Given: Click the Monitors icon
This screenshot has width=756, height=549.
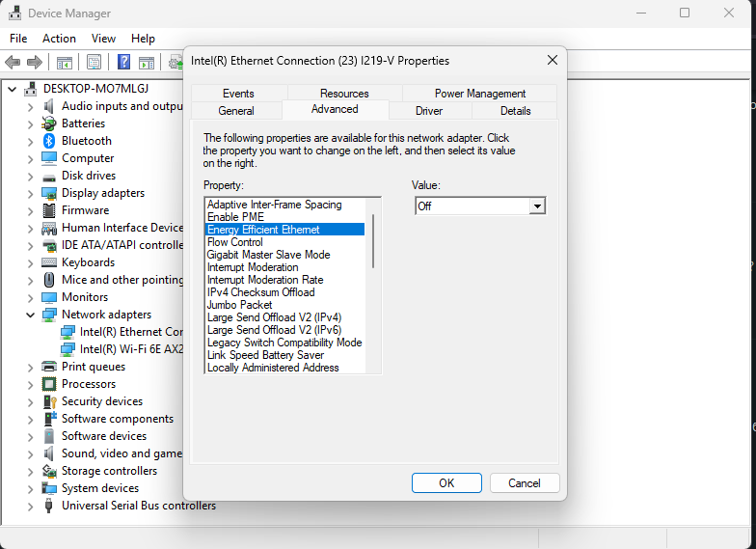Looking at the screenshot, I should click(48, 297).
